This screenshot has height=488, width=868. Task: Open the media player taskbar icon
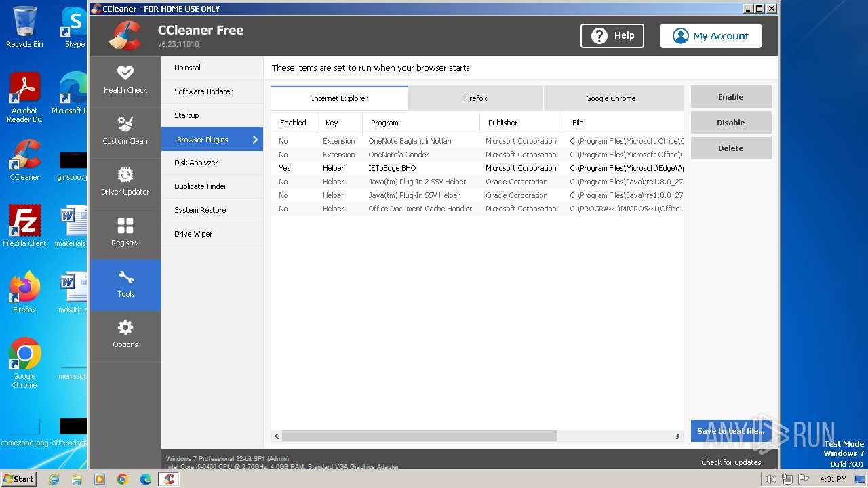click(x=100, y=479)
